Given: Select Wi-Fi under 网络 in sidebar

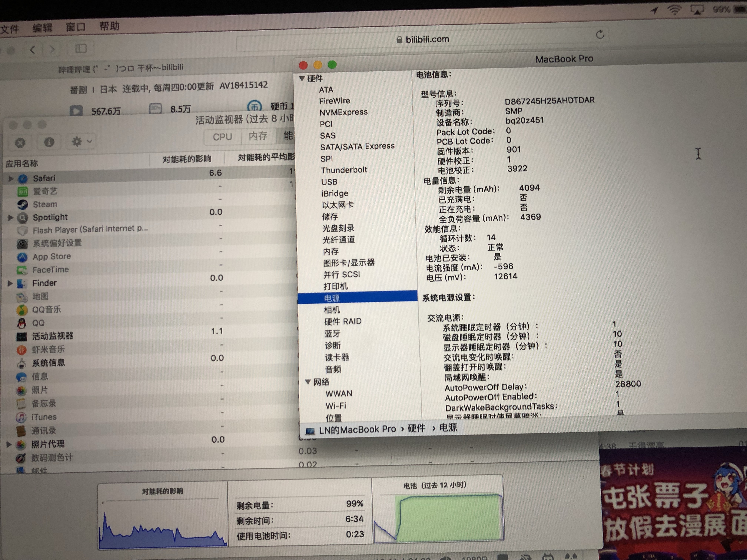Looking at the screenshot, I should [x=336, y=406].
